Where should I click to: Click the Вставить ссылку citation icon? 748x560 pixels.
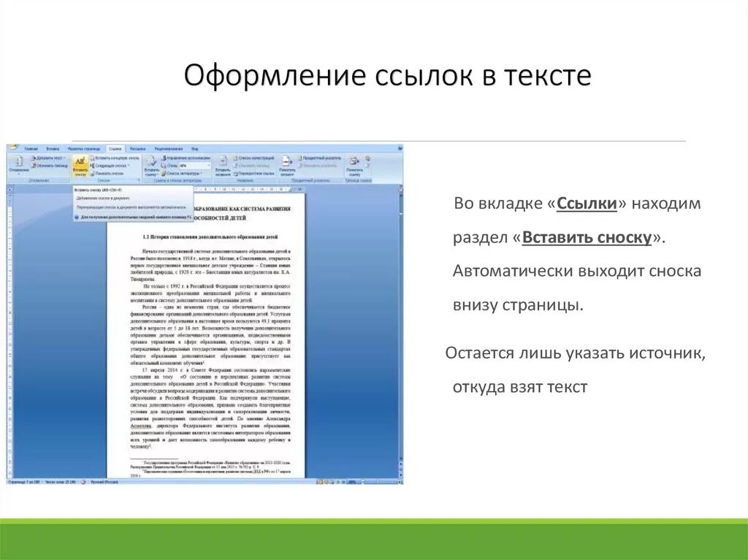tap(152, 166)
